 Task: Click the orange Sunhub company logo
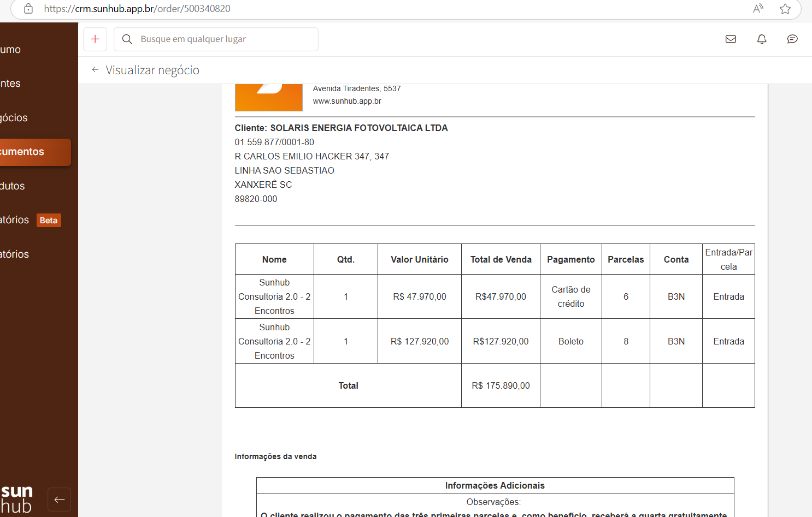pyautogui.click(x=268, y=98)
